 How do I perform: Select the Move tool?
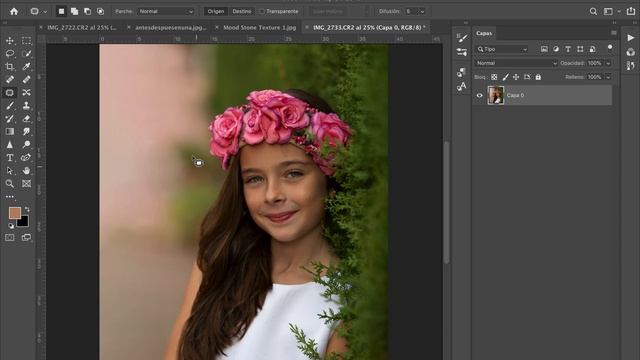(x=10, y=41)
